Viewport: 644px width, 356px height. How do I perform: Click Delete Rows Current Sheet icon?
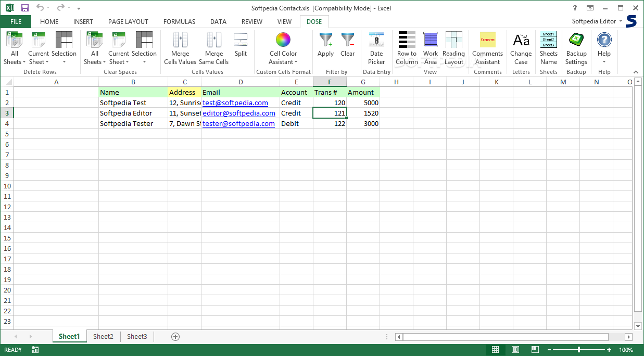click(39, 40)
